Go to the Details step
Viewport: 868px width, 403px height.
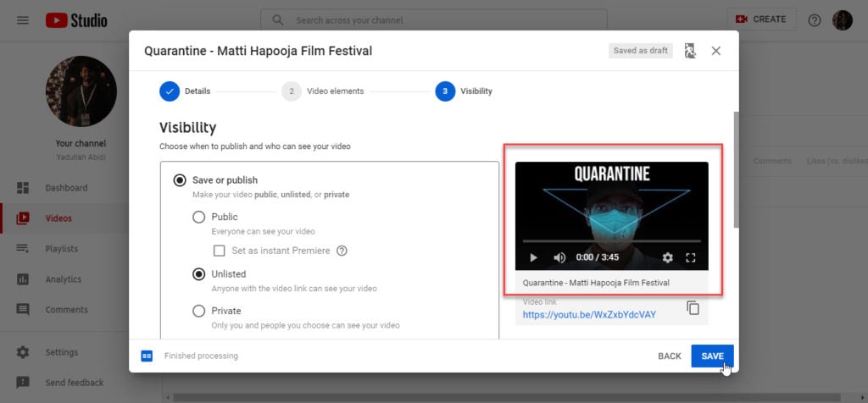point(170,91)
